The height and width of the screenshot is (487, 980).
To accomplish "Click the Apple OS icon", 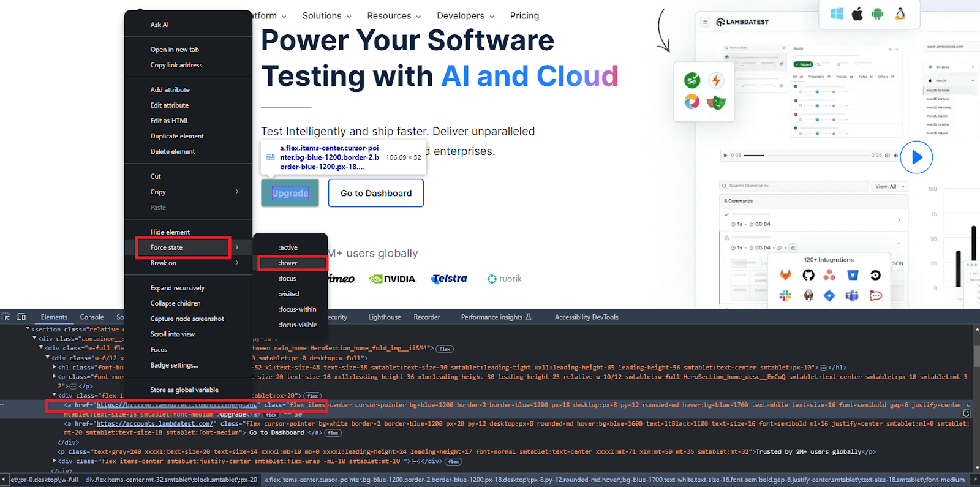I will (x=858, y=14).
